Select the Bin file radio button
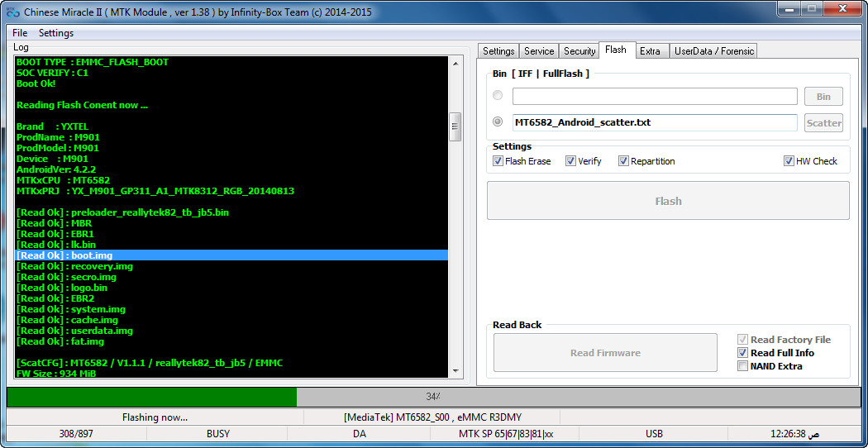This screenshot has height=448, width=868. click(498, 96)
